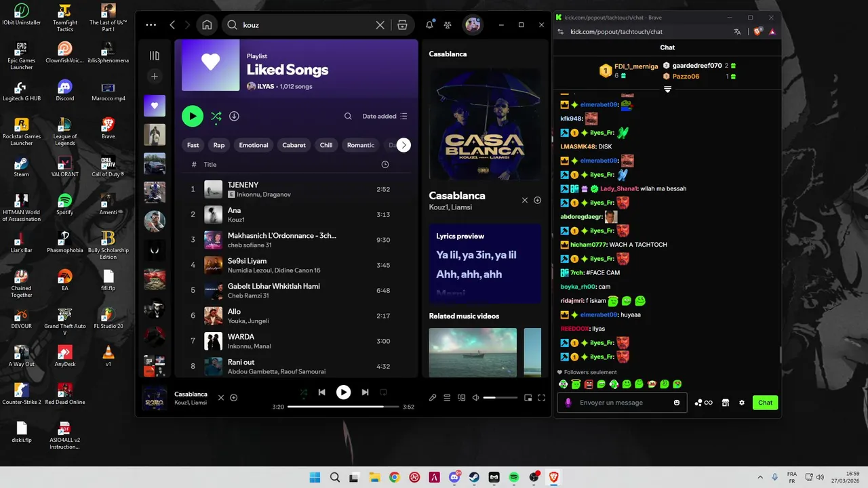Search within the Liked Songs playlist
This screenshot has width=868, height=488.
348,117
